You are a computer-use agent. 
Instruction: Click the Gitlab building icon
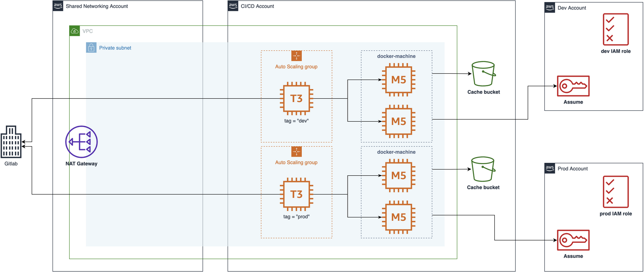11,142
